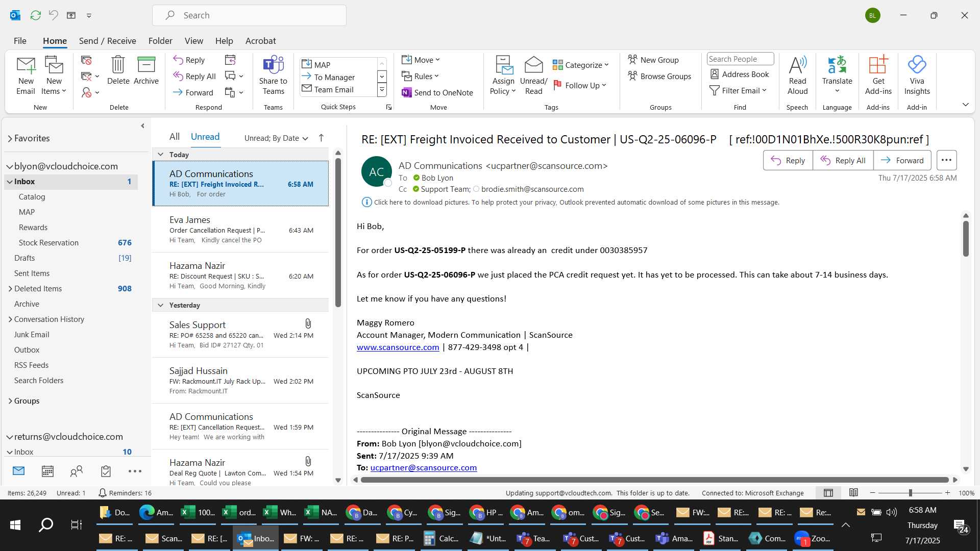Screen dimensions: 980x551
Task: Open the Move dropdown
Action: tap(421, 60)
